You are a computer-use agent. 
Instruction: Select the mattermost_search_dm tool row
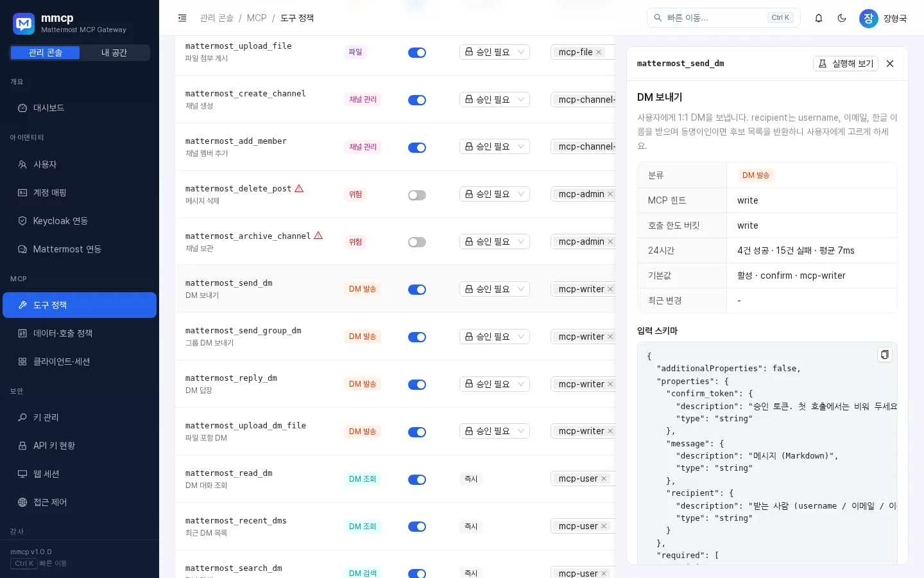(395, 565)
